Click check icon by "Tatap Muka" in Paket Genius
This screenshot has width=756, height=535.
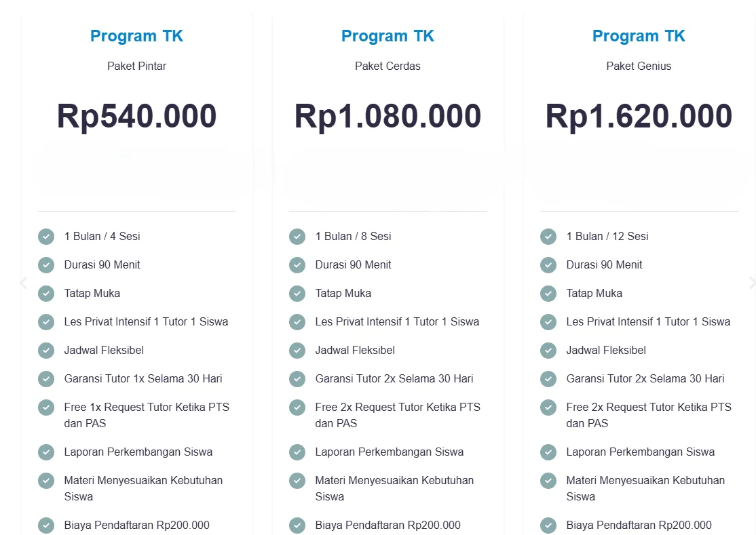[x=548, y=294]
